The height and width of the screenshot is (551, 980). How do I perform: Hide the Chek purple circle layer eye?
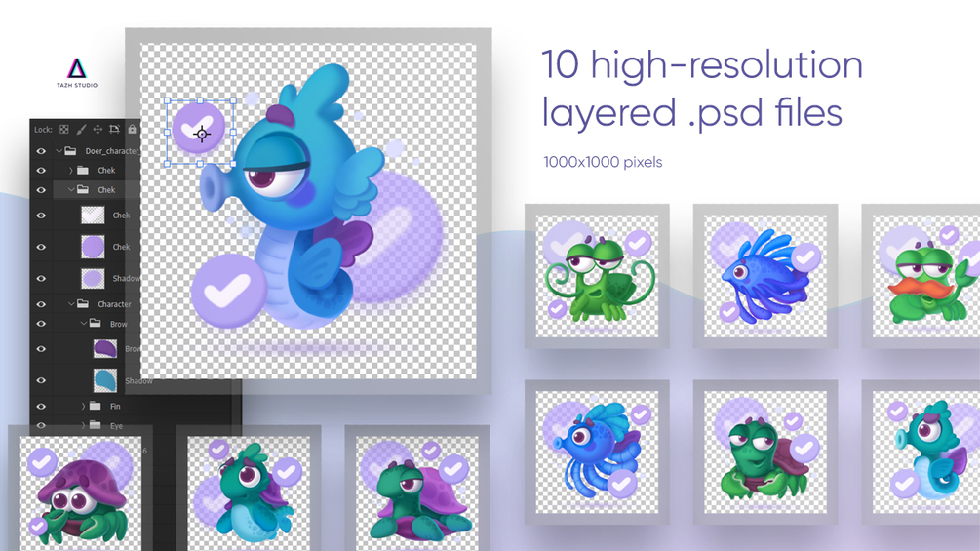[x=41, y=247]
